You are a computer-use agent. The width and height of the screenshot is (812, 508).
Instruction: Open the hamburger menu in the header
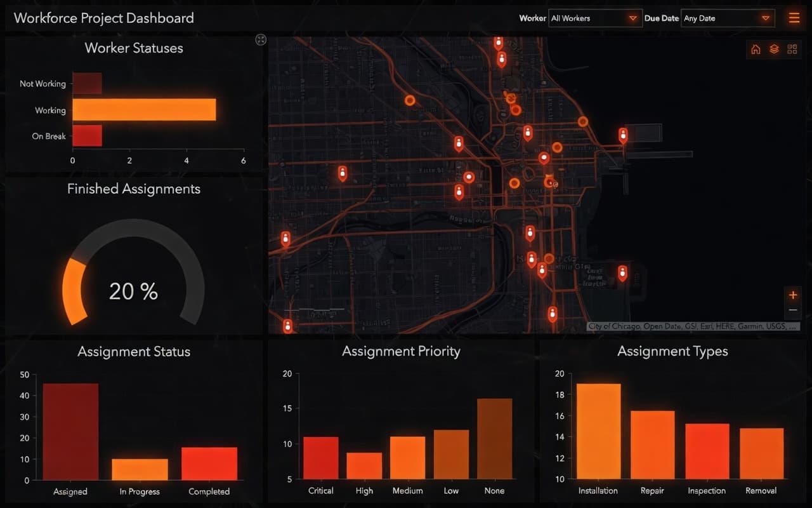[x=794, y=18]
